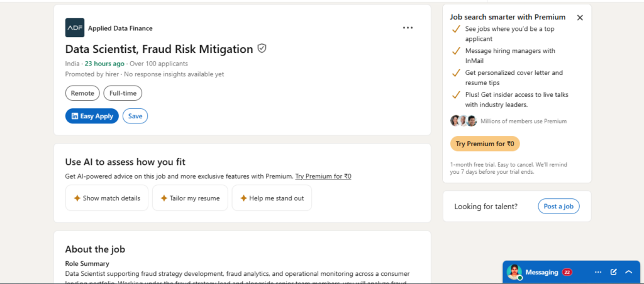Click sparkle icon on Show match details
This screenshot has height=284, width=644.
(x=77, y=198)
